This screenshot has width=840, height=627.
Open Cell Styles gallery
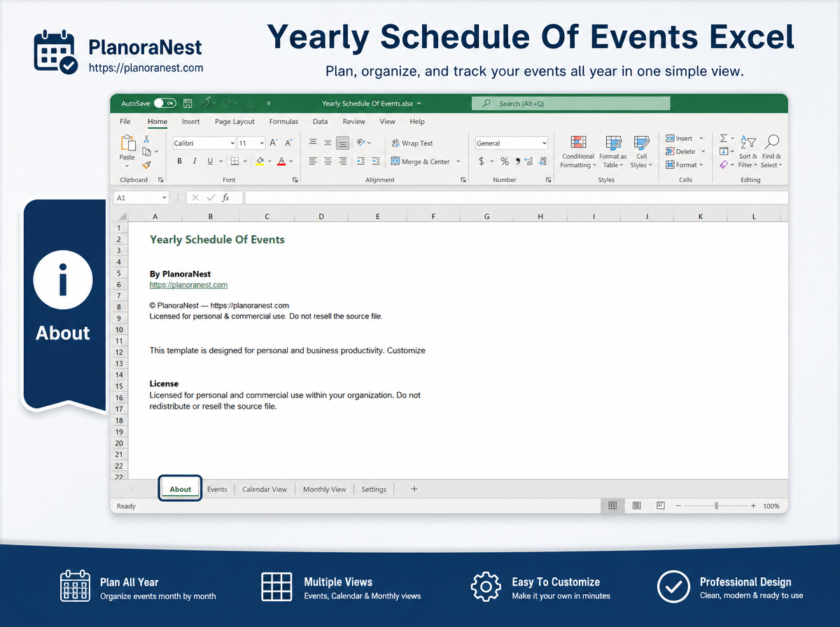[641, 152]
